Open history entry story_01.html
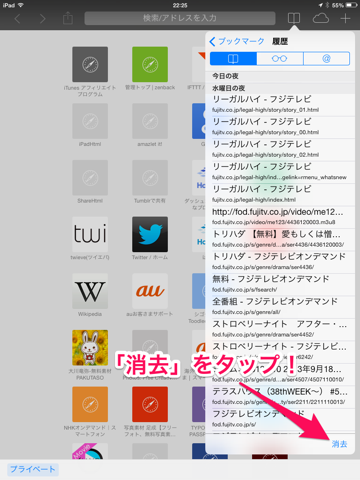The height and width of the screenshot is (480, 360). click(280, 104)
